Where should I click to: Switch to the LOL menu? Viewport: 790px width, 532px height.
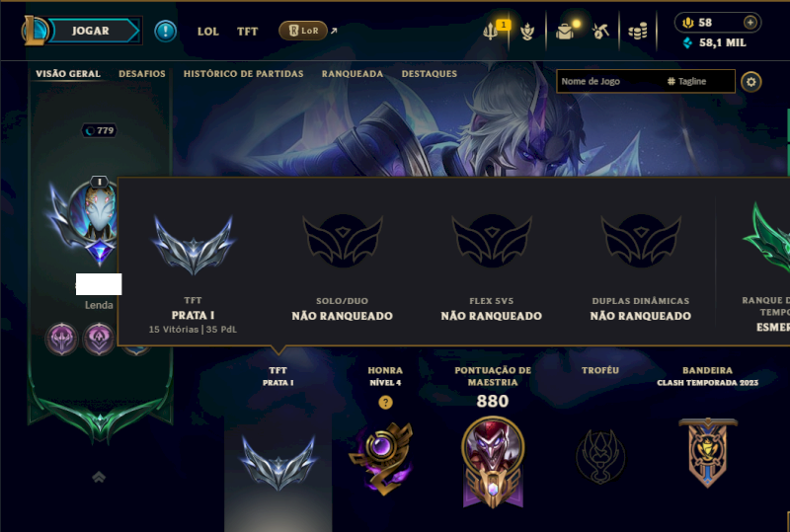tap(208, 32)
